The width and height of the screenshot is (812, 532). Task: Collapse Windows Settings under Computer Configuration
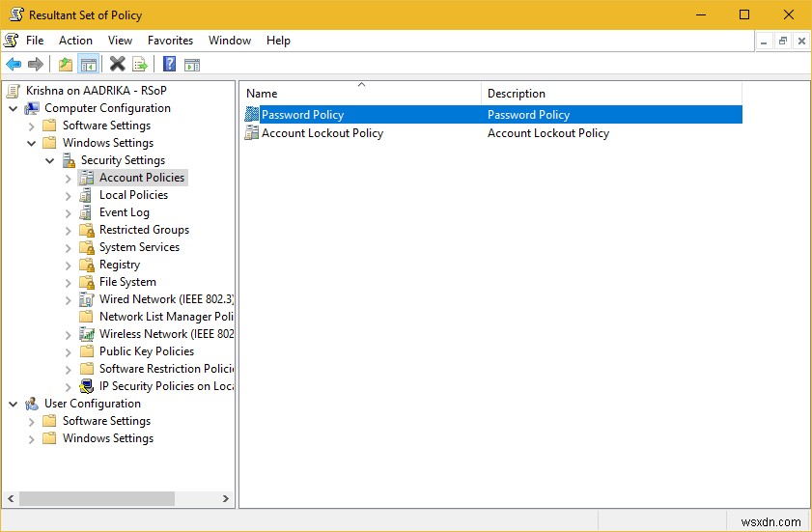coord(31,144)
